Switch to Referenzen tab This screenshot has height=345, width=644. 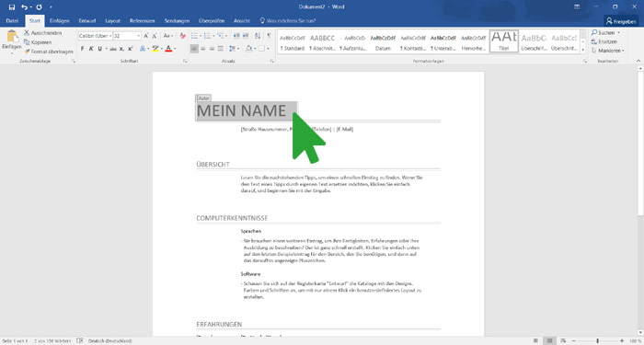[142, 20]
